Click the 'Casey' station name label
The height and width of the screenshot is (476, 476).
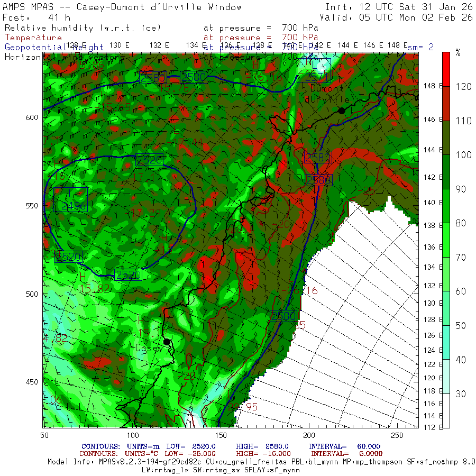(x=149, y=348)
